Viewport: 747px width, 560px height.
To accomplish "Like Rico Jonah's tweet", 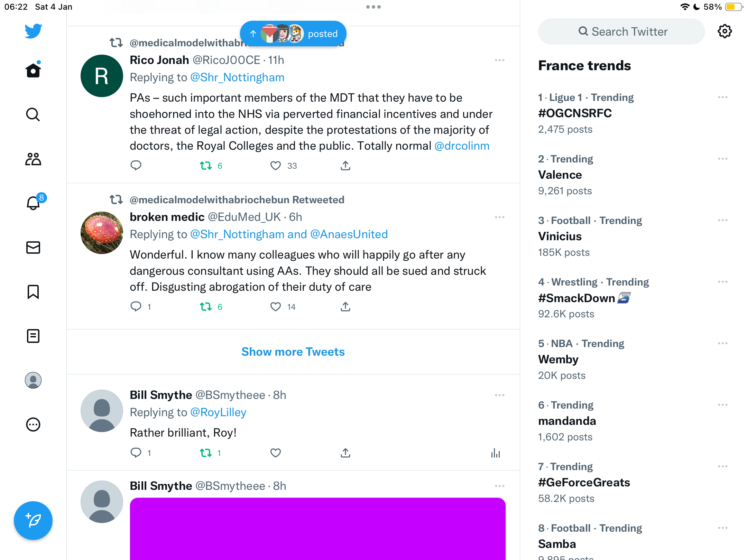I will pos(276,166).
